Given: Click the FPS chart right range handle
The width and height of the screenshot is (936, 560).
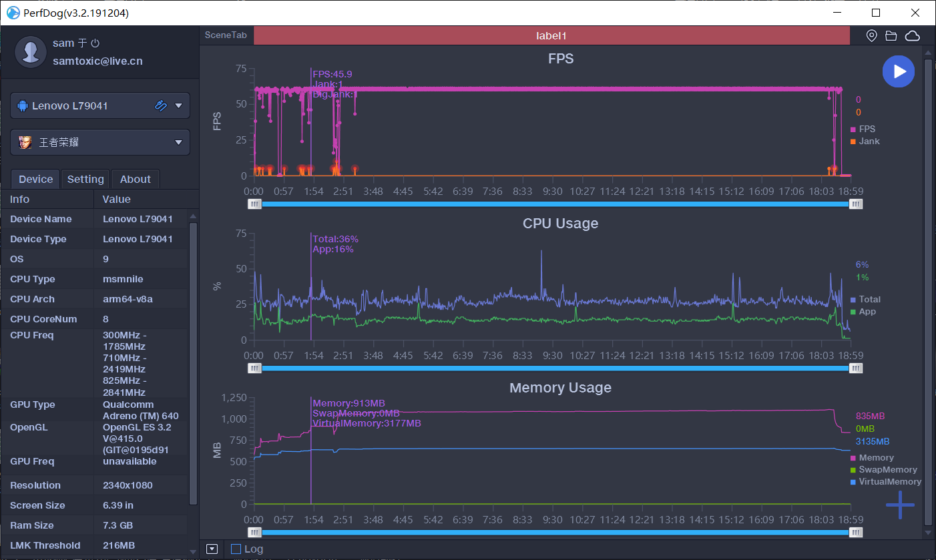Looking at the screenshot, I should pyautogui.click(x=856, y=204).
